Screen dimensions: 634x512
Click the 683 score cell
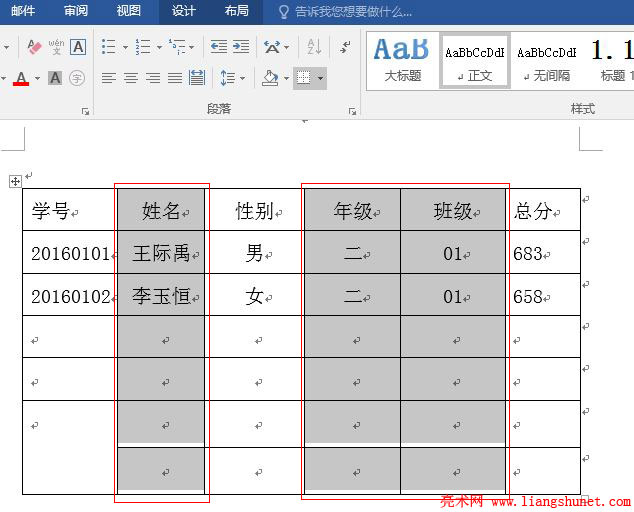click(543, 252)
